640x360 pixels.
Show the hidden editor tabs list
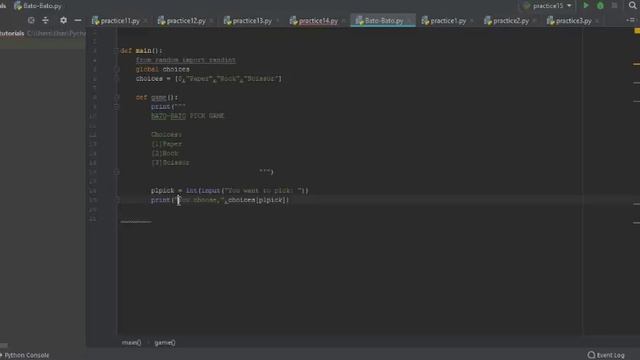pos(630,20)
